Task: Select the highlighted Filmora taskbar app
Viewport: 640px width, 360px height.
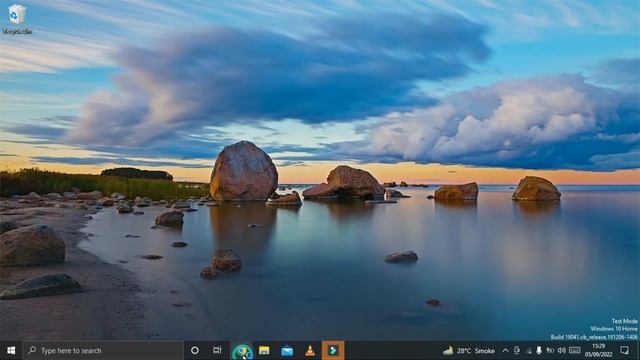Action: click(x=333, y=351)
